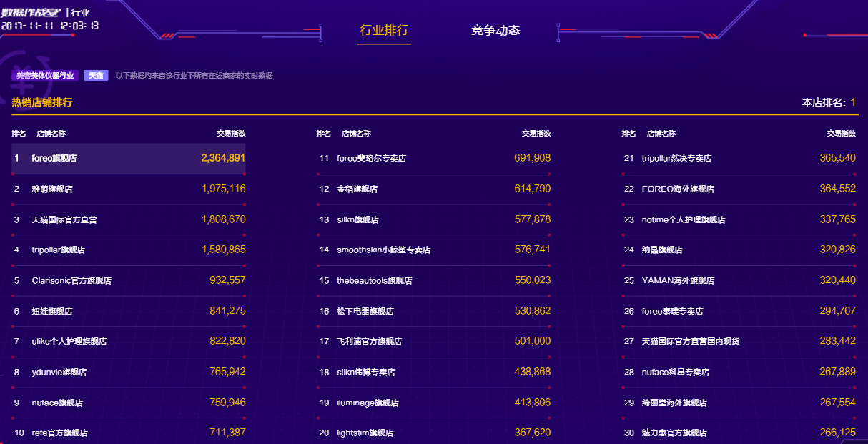This screenshot has width=868, height=444.
Task: Select the index value 364,552
Action: coord(838,189)
